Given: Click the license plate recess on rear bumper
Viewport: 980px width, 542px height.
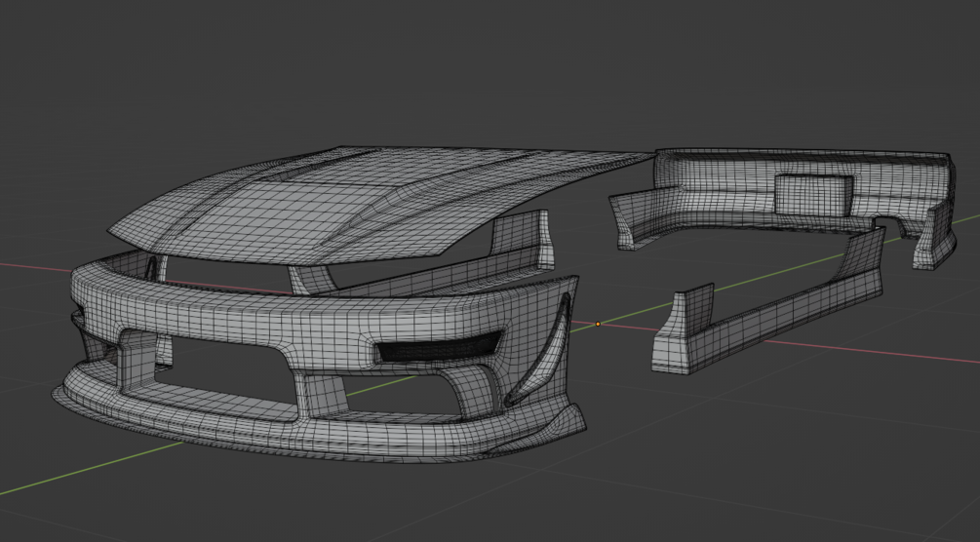Looking at the screenshot, I should [813, 194].
